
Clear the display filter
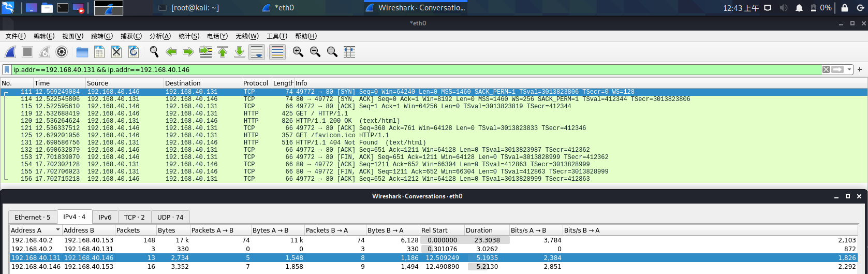(x=826, y=69)
